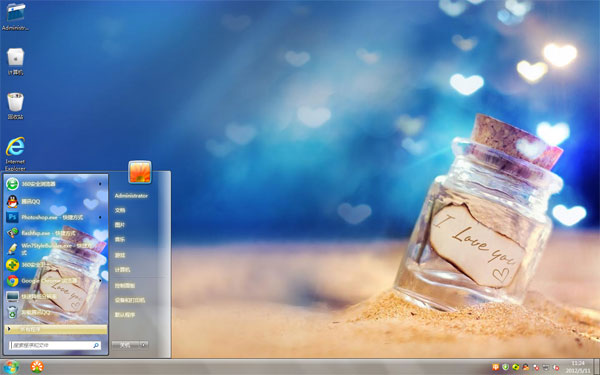This screenshot has width=600, height=375.
Task: Launch 360 Secure Browser in Start menu
Action: [55, 184]
